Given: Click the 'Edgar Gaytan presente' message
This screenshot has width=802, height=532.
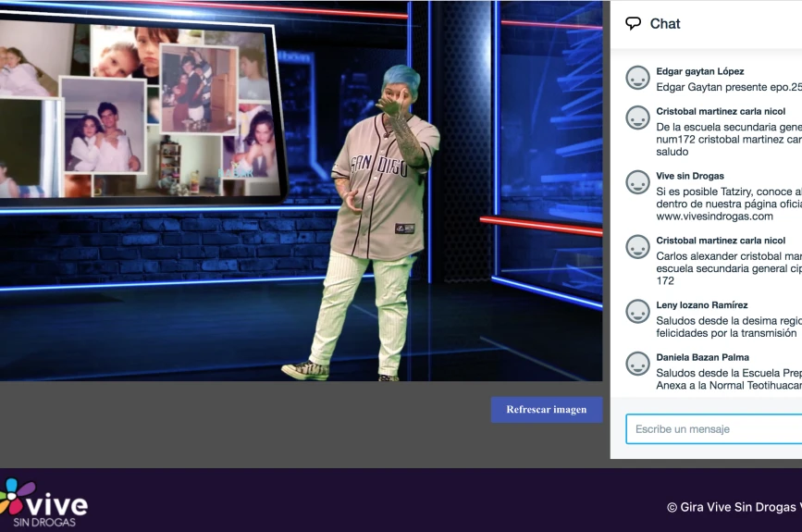Looking at the screenshot, I should point(729,88).
